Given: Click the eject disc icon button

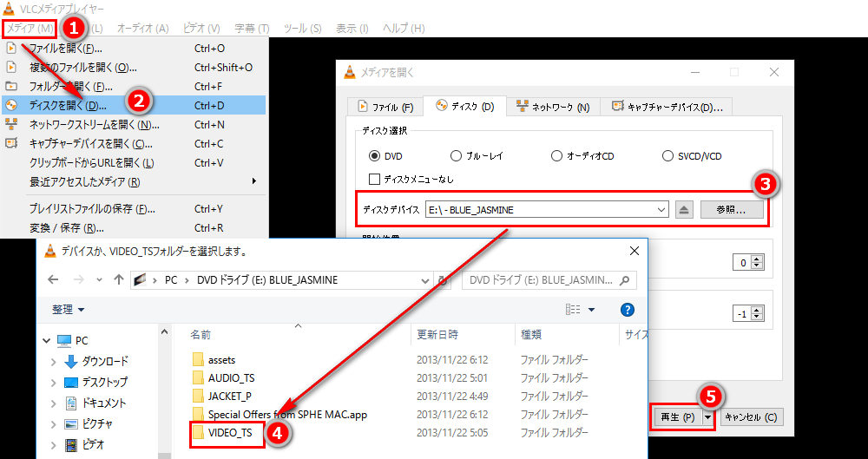Looking at the screenshot, I should tap(685, 210).
